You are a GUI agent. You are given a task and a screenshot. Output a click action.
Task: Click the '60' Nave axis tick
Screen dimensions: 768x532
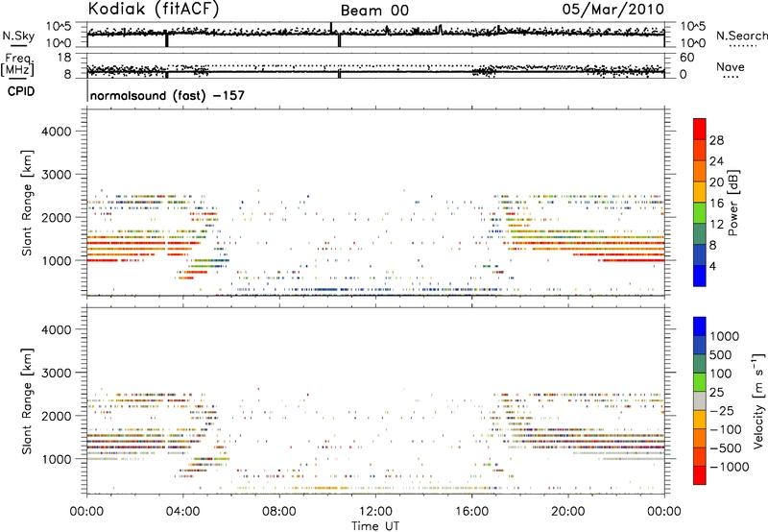click(687, 58)
